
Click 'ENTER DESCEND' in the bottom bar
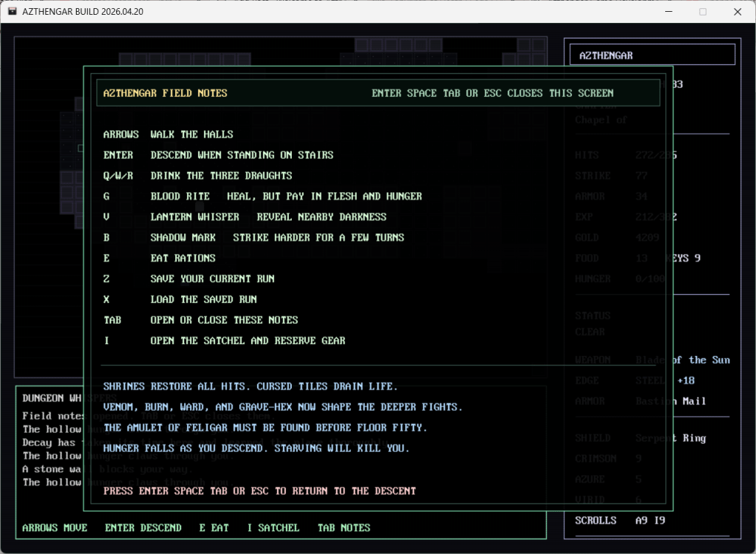[143, 528]
